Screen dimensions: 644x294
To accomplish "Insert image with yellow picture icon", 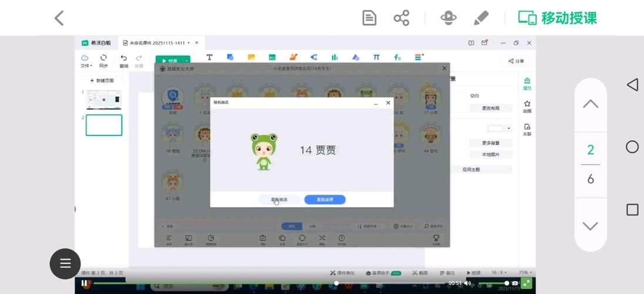I will [x=251, y=57].
